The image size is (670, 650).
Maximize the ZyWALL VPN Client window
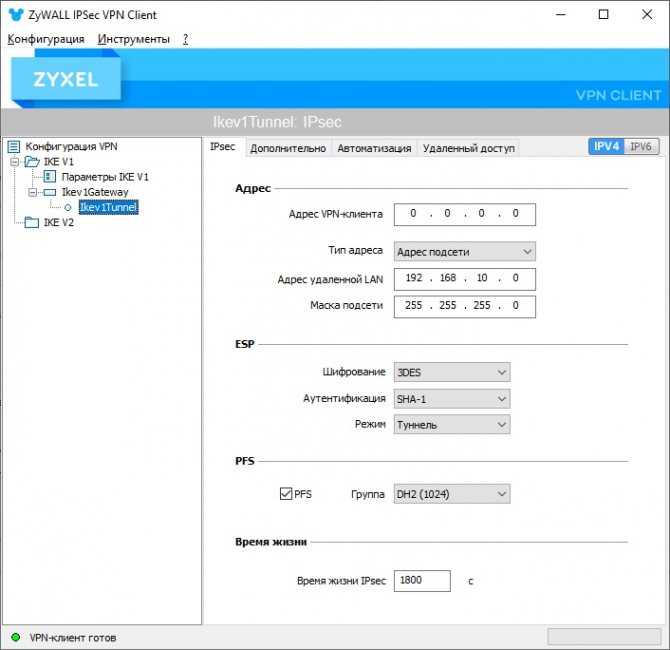click(x=603, y=15)
